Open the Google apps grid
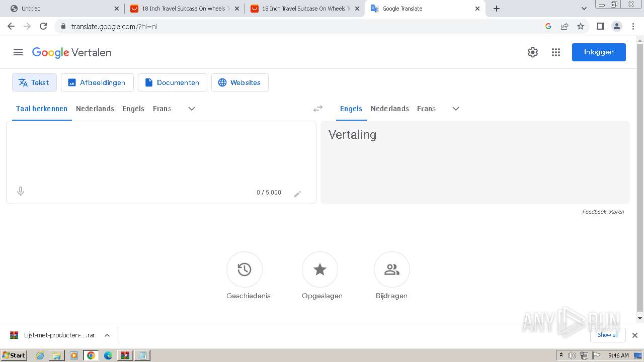The width and height of the screenshot is (644, 362). [x=556, y=52]
